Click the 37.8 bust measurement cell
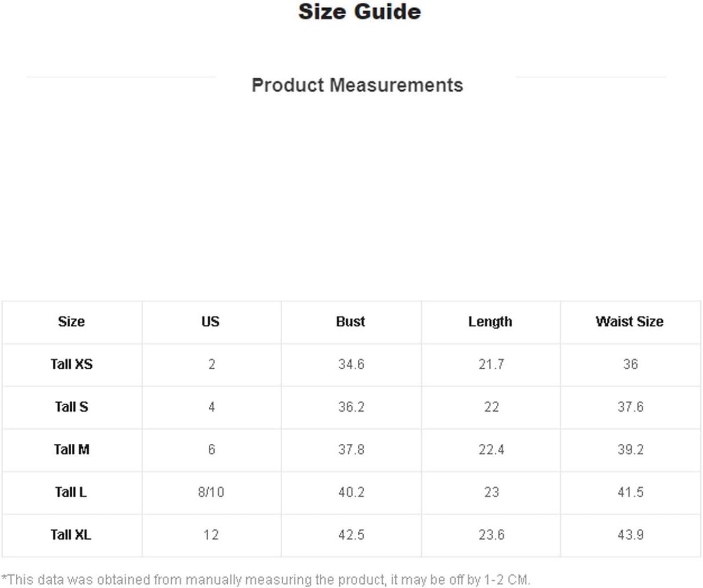 [x=351, y=449]
